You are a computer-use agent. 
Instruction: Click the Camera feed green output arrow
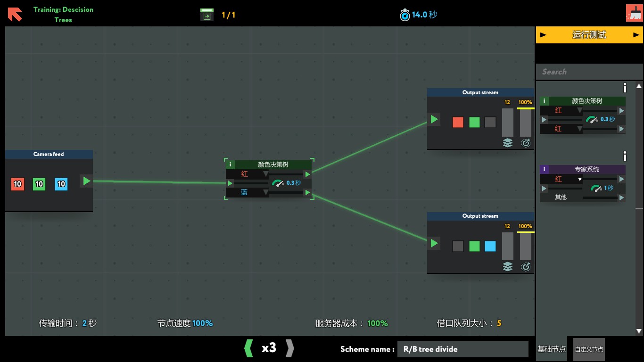[86, 181]
